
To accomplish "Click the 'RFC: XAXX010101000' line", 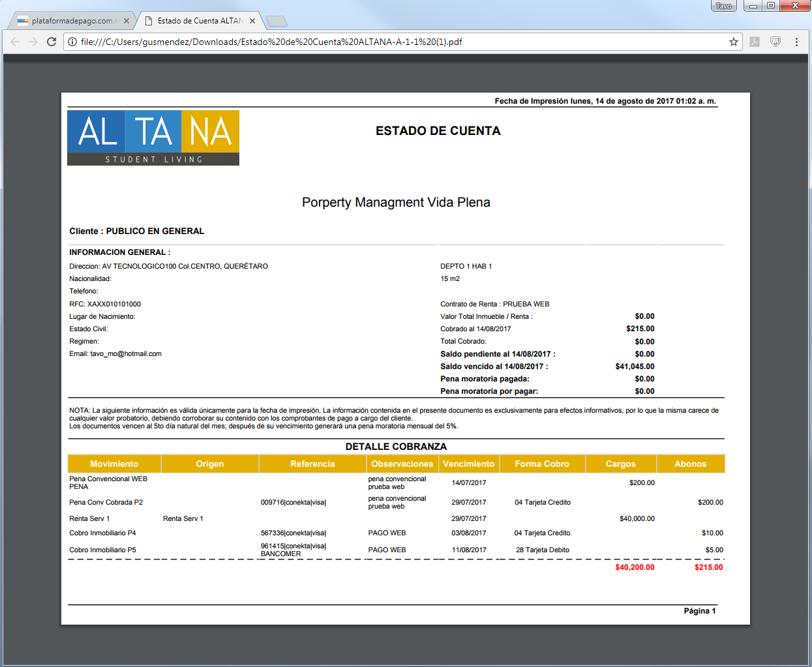I will (x=105, y=304).
